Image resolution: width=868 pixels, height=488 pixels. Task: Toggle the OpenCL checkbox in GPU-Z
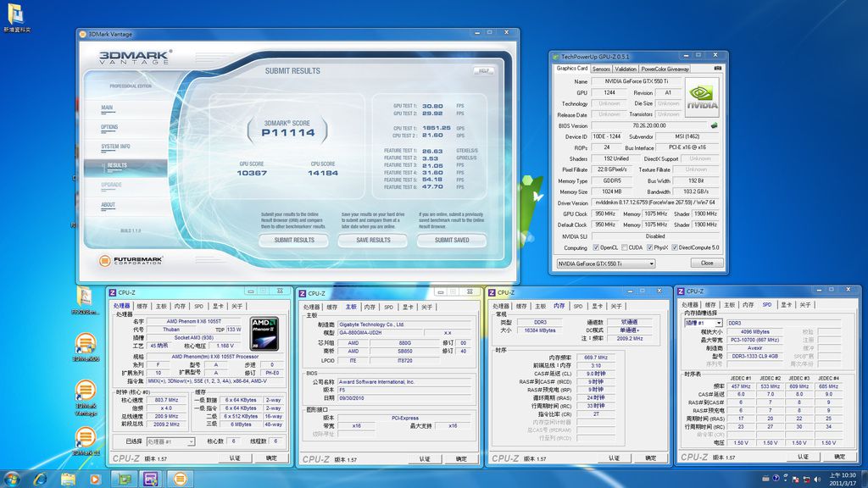point(596,247)
